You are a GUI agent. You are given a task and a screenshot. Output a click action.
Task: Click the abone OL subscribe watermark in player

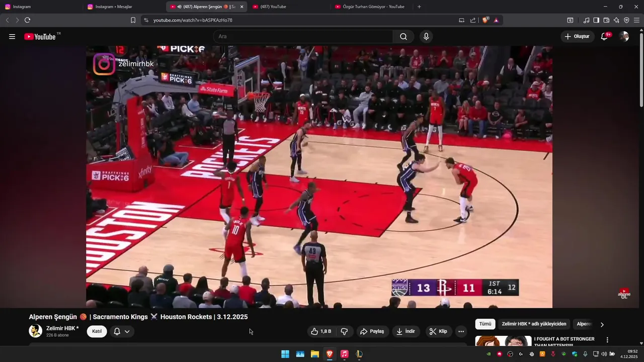coord(624,294)
